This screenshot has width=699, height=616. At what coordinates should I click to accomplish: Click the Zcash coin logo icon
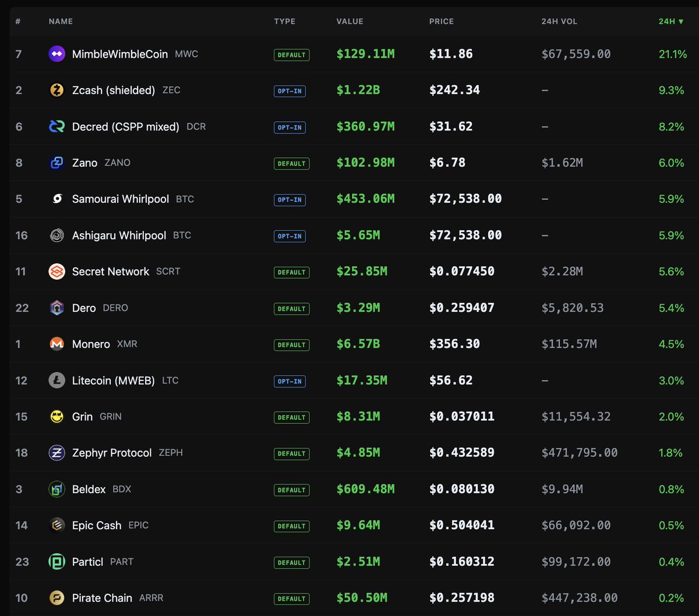57,90
